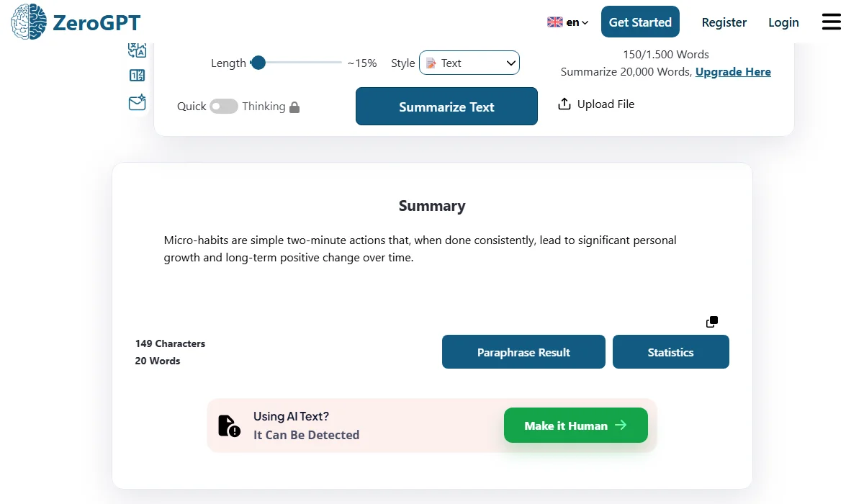Open the Statistics panel

[670, 351]
